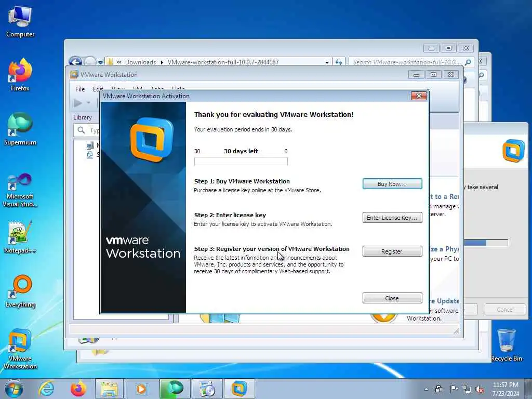532x399 pixels.
Task: Select the VMware Workstation desktop shortcut
Action: [20, 349]
